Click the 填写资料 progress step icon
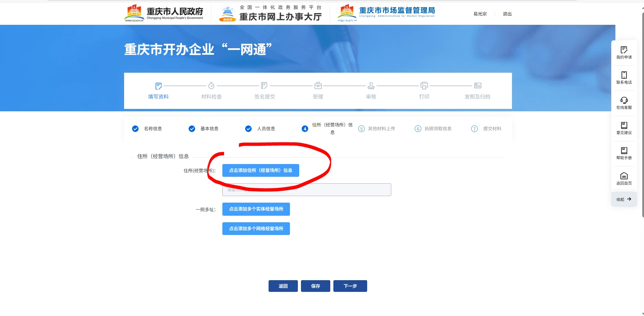 click(159, 86)
